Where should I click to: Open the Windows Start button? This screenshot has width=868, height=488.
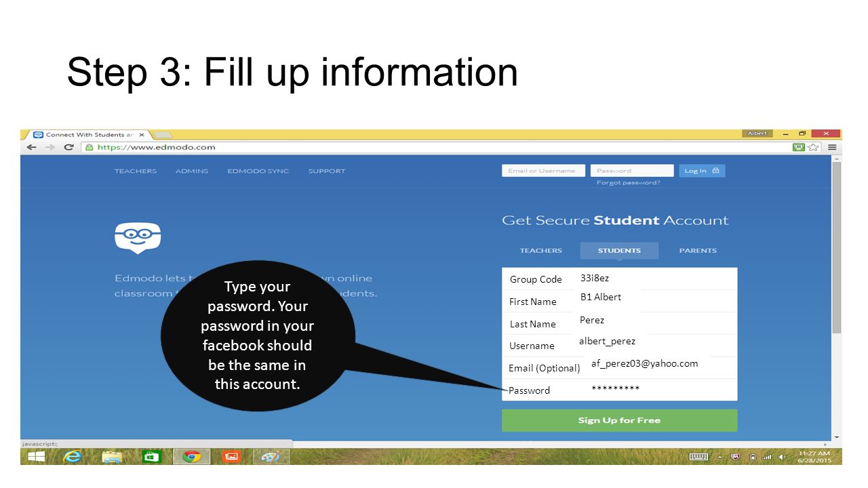pyautogui.click(x=36, y=457)
